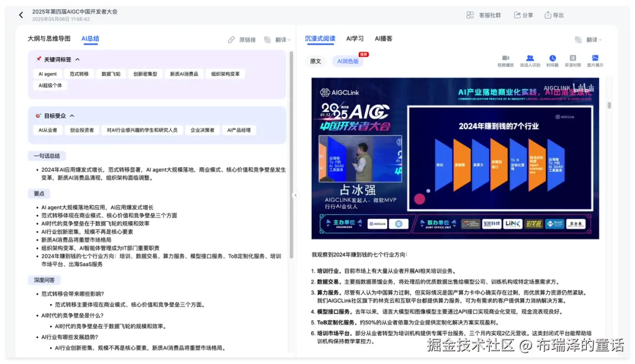Collapse the 关键词标签 section
Image resolution: width=635 pixels, height=364 pixels.
tap(78, 59)
